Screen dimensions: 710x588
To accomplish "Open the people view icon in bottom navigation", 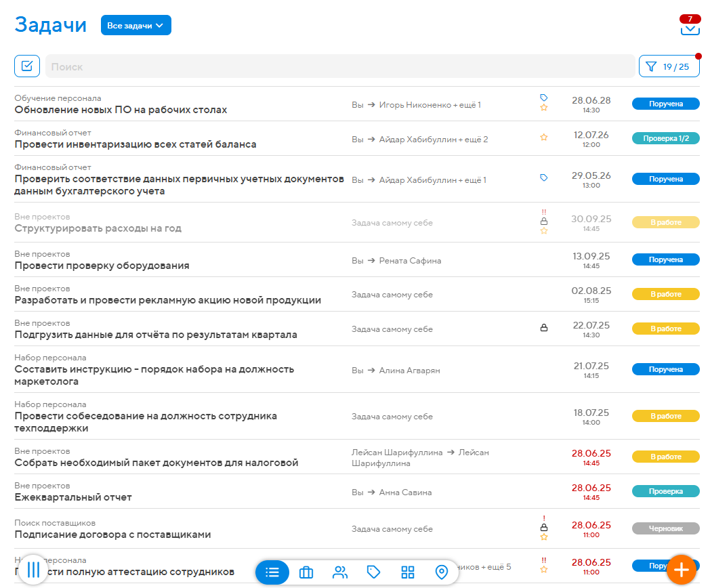I will (340, 572).
